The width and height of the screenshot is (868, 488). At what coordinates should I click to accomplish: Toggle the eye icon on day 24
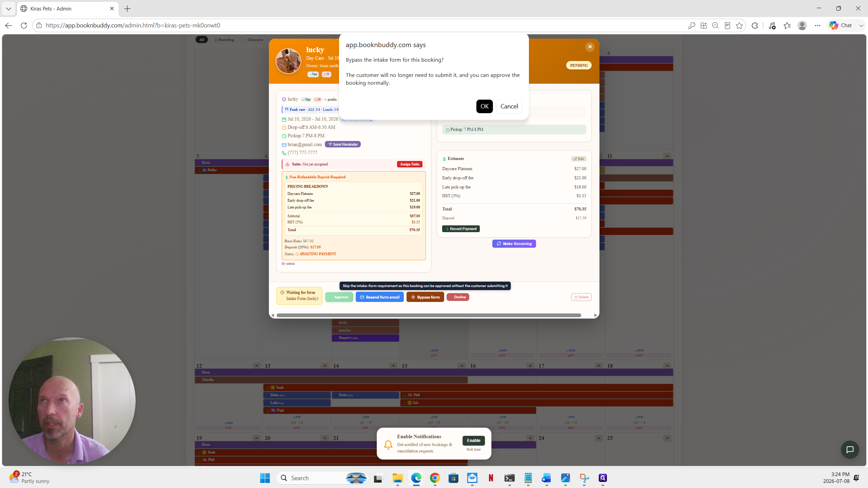(x=598, y=438)
